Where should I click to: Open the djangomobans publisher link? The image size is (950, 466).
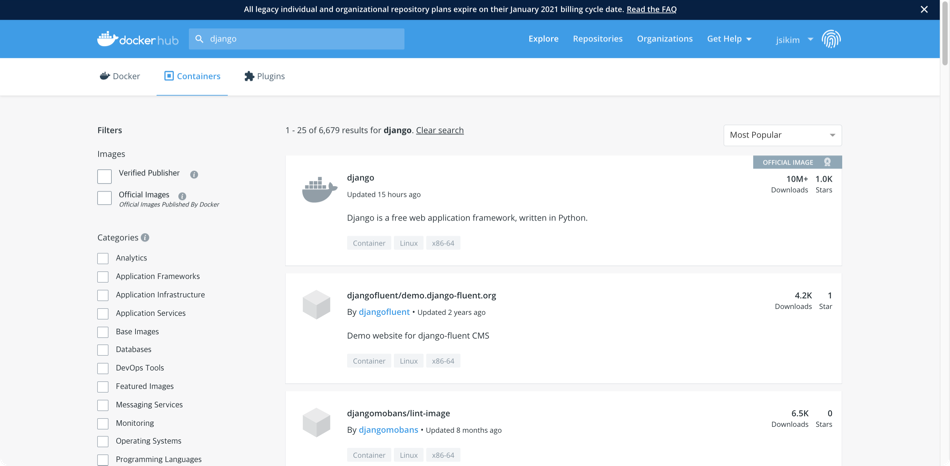[x=388, y=430]
